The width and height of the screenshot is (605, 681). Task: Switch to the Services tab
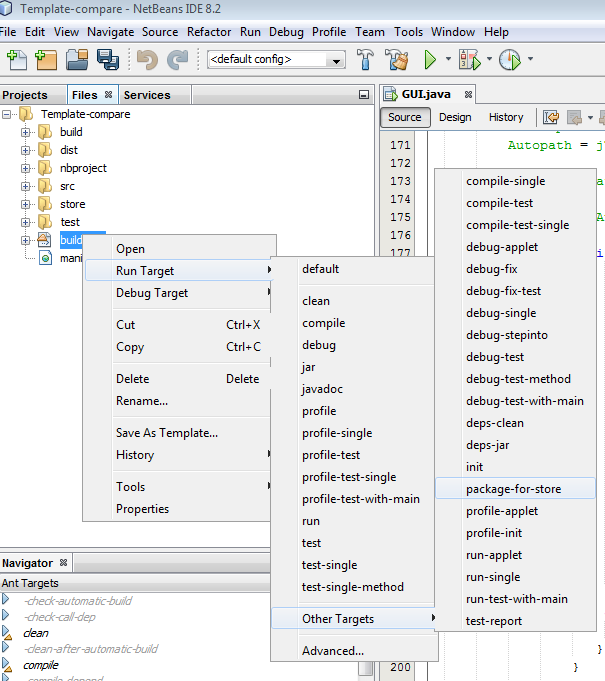pyautogui.click(x=147, y=95)
